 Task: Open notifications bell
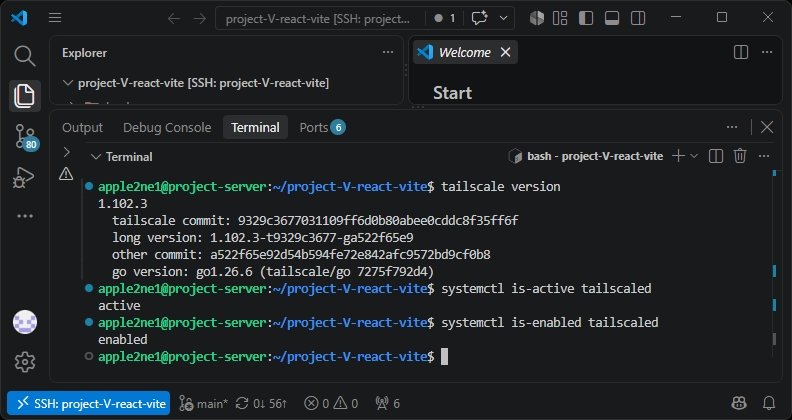coord(768,403)
